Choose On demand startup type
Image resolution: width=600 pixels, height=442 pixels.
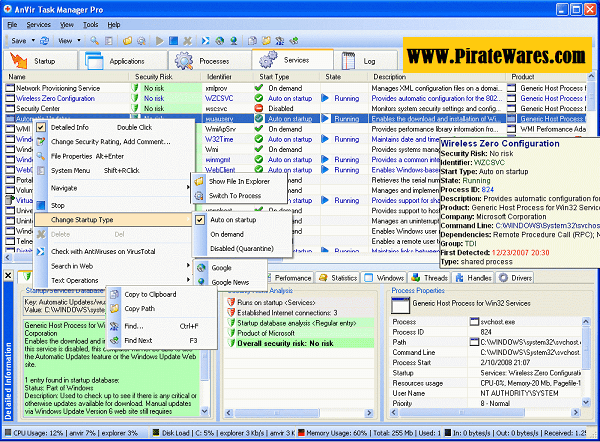242,234
